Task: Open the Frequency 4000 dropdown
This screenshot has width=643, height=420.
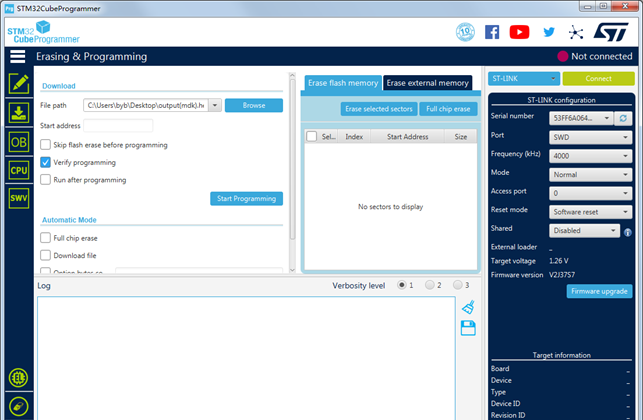Action: (591, 156)
